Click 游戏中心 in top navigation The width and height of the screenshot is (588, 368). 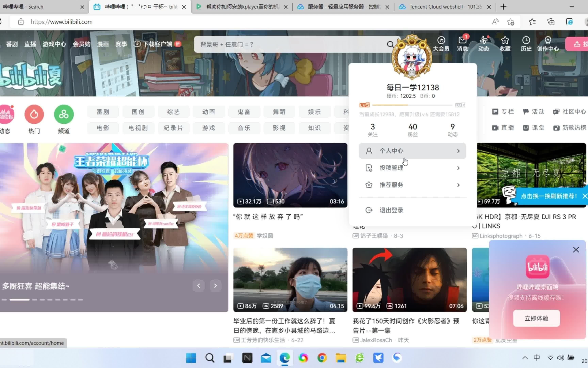(54, 44)
